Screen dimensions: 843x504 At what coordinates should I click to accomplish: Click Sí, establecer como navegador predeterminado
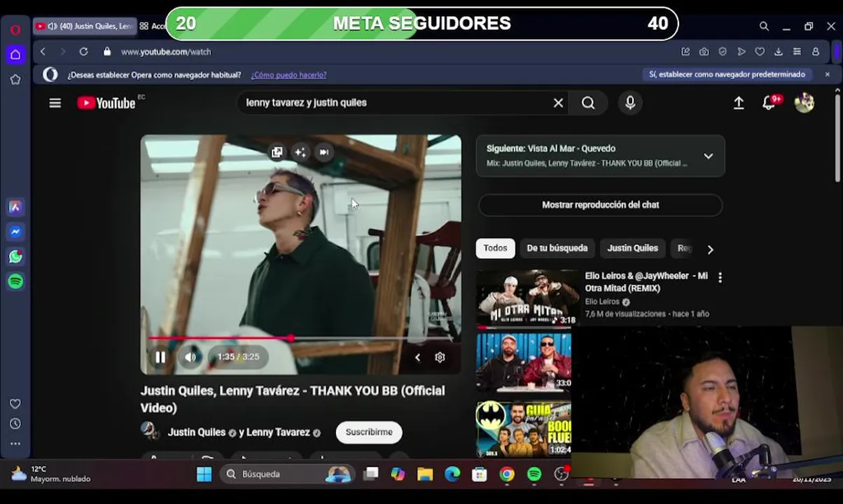click(727, 74)
